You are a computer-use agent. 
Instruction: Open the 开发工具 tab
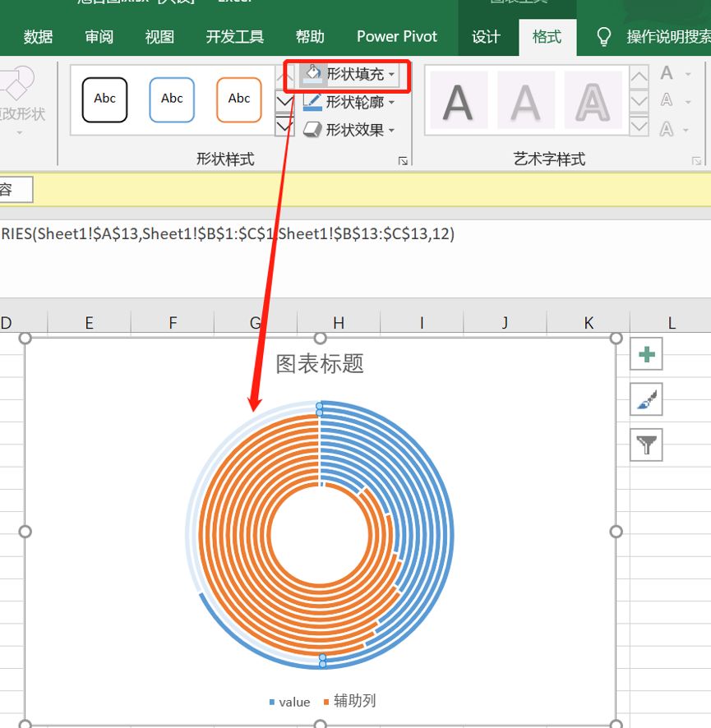pyautogui.click(x=235, y=37)
